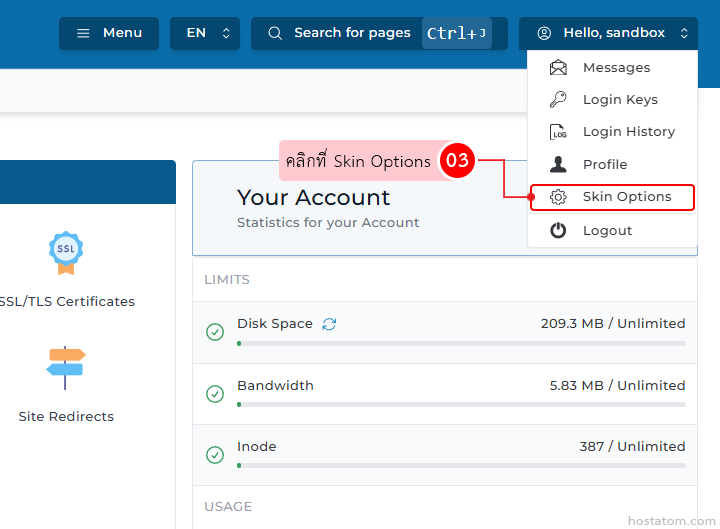Open Messages from the user menu

point(612,68)
